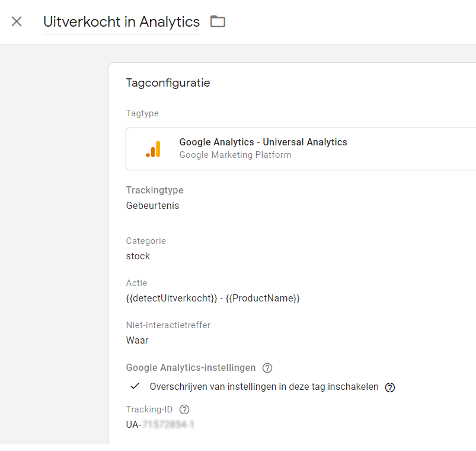Click the 'Trackingtype' label

coord(155,190)
